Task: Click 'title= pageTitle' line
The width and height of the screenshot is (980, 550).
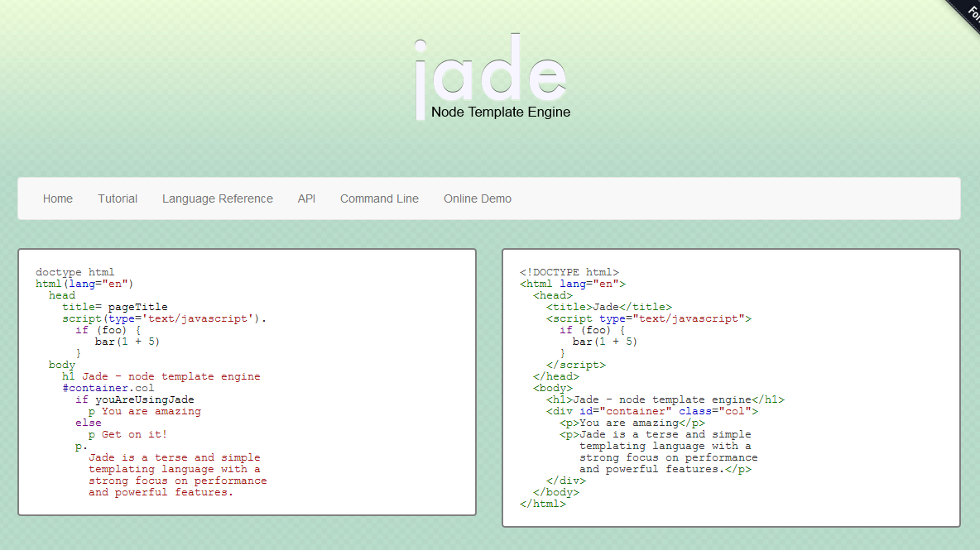Action: [115, 307]
